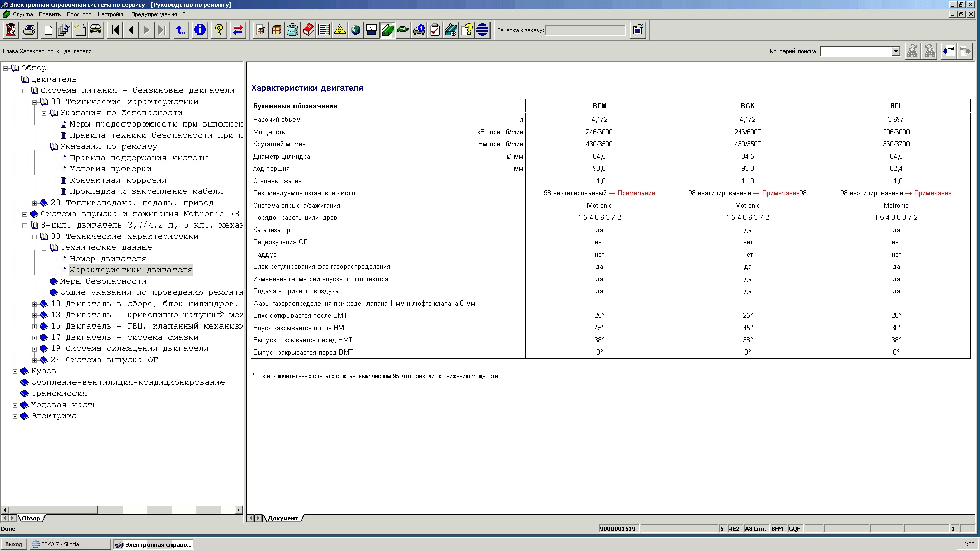Click Электронная справо... taskbar button
This screenshot has height=551, width=980.
click(x=153, y=544)
